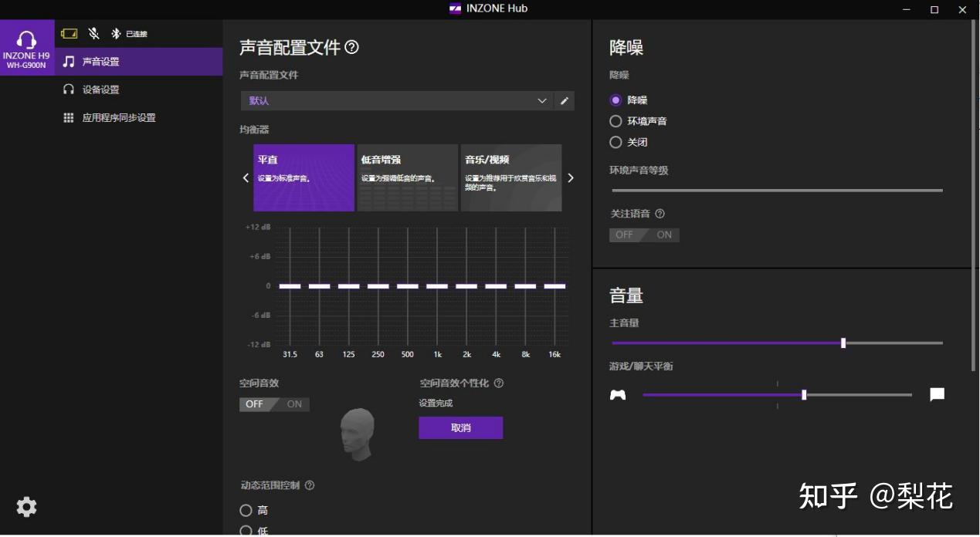Select 降噪 noise cancelling radio option
980x537 pixels.
point(615,100)
